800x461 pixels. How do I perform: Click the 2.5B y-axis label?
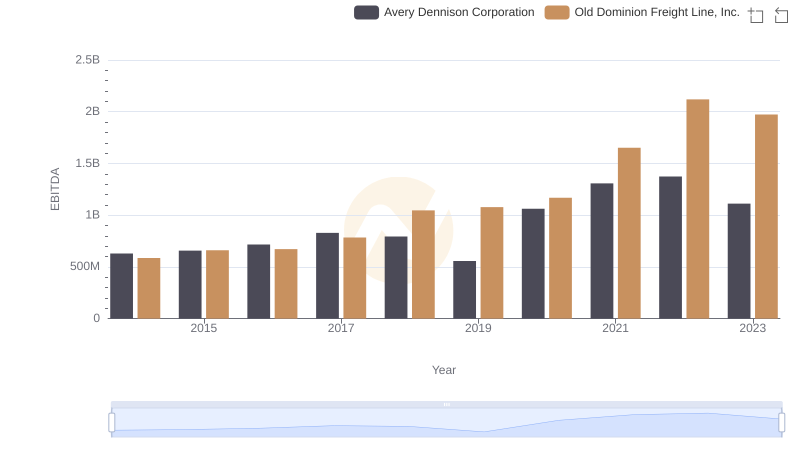(88, 60)
